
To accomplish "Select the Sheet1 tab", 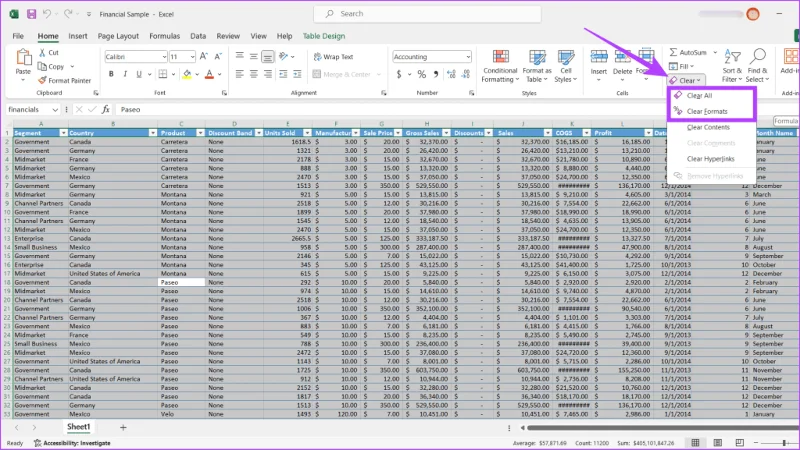I will (x=79, y=427).
